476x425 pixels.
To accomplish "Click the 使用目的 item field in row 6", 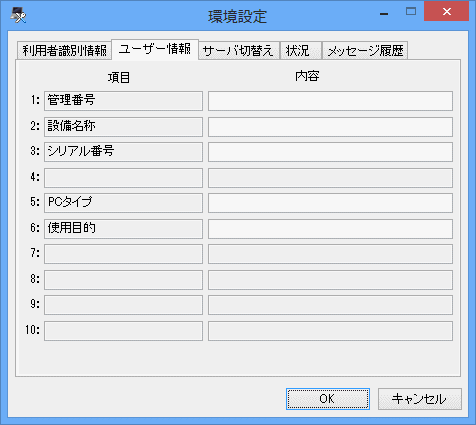I will [123, 229].
